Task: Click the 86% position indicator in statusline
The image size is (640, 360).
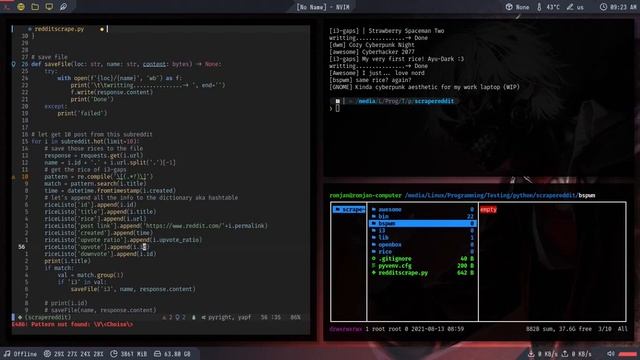Action: (x=295, y=317)
